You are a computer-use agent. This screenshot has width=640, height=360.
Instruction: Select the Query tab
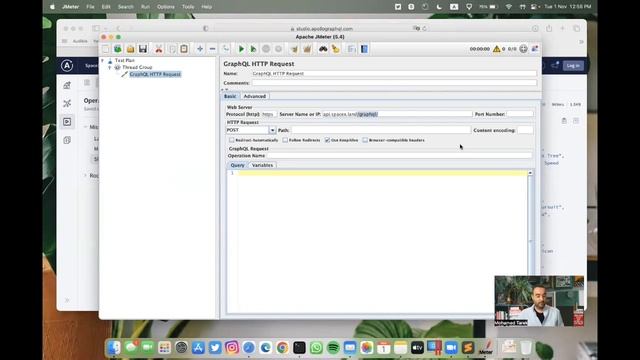237,165
